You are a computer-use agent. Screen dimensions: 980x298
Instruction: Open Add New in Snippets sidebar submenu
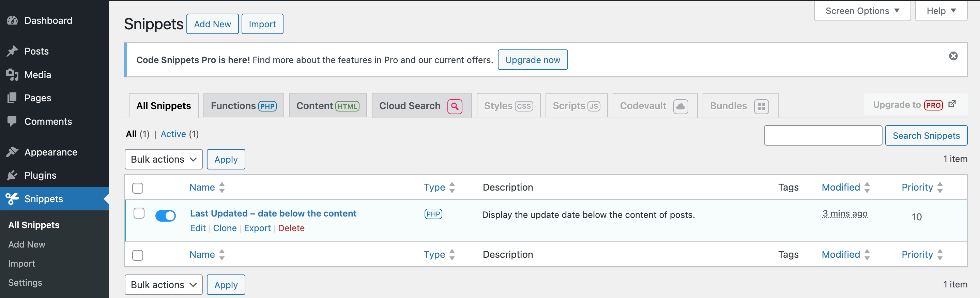click(x=27, y=244)
